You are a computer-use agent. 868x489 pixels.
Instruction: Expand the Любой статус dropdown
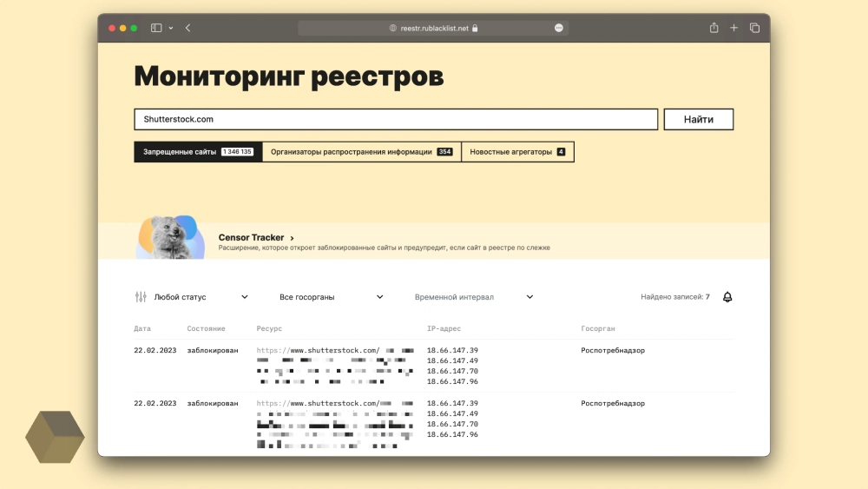click(201, 297)
